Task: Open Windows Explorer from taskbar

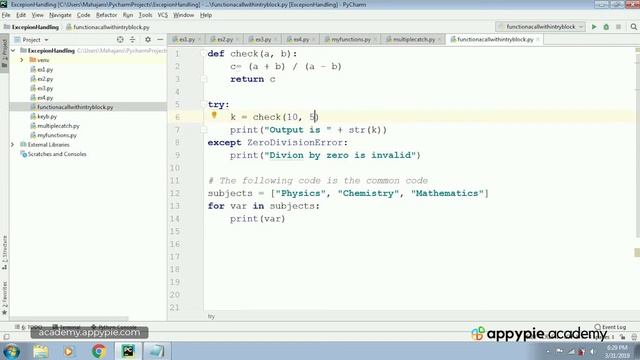Action: [40, 351]
